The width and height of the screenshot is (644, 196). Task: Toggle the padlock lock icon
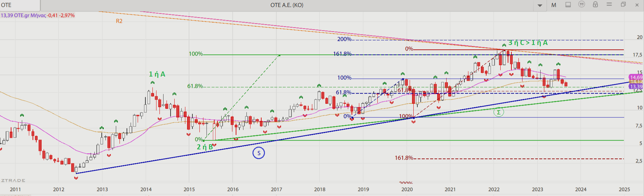(x=595, y=4)
